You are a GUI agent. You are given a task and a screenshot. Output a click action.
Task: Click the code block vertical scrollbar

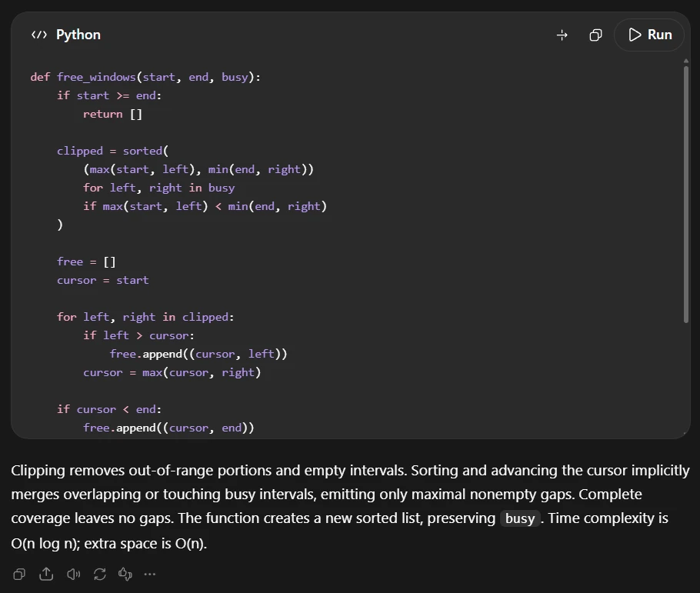point(686,195)
